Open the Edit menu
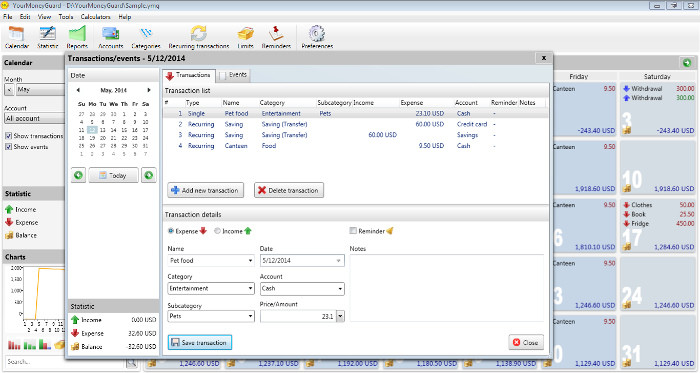Viewport: 700px width, 373px height. [x=25, y=17]
